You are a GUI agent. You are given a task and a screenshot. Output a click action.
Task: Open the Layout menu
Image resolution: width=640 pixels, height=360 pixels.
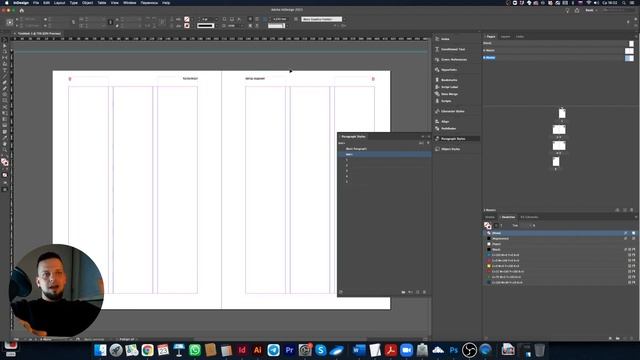(60, 2)
